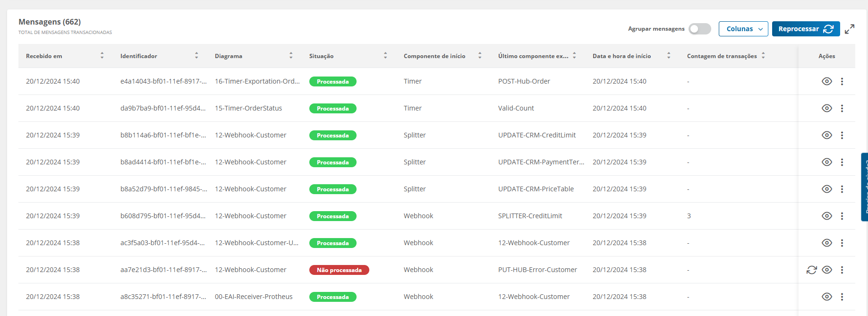Click Valid-Count last component cell
The width and height of the screenshot is (868, 316).
click(516, 108)
